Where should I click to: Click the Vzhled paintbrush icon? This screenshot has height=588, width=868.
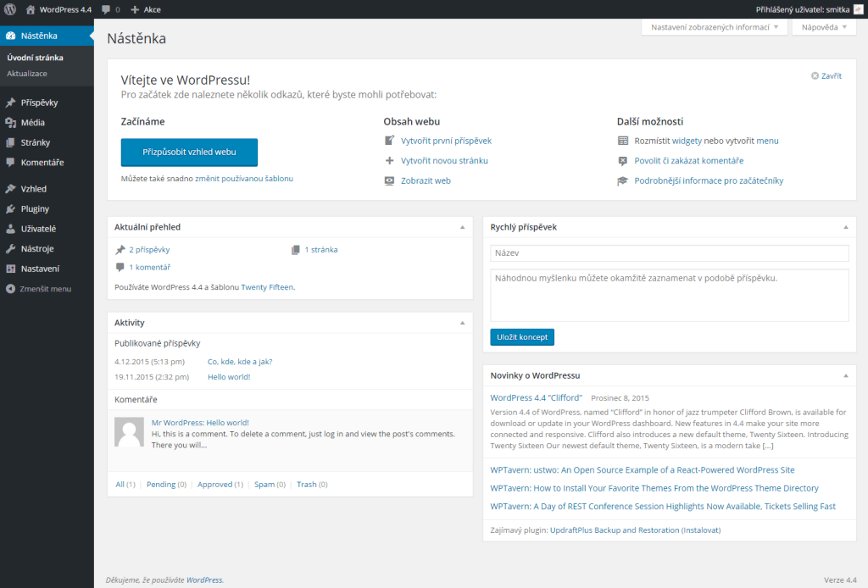tap(10, 189)
